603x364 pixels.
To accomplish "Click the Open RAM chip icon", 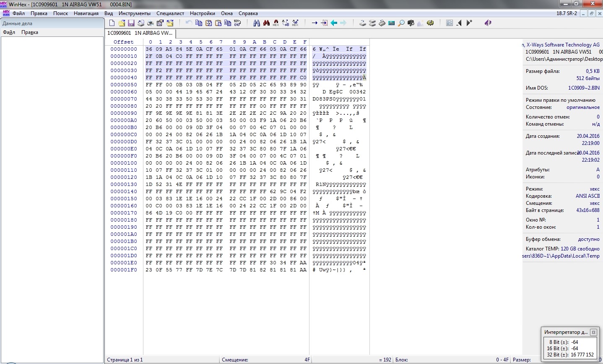I will (382, 23).
